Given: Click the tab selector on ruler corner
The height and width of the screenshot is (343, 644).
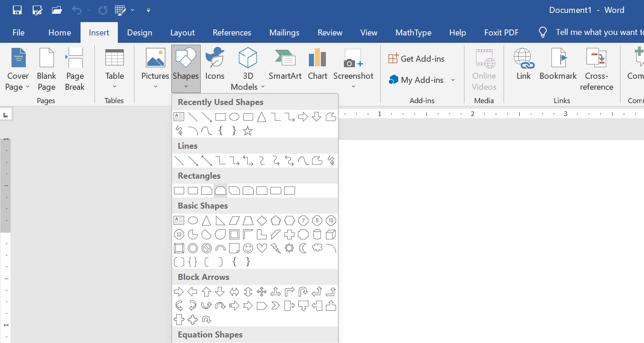Looking at the screenshot, I should point(6,115).
